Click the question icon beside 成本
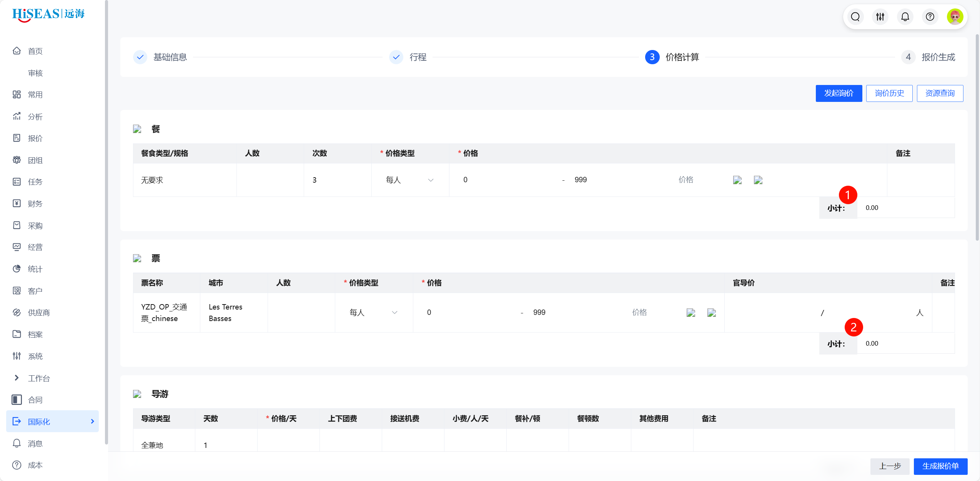Screen dimensions: 980x481 tap(17, 465)
